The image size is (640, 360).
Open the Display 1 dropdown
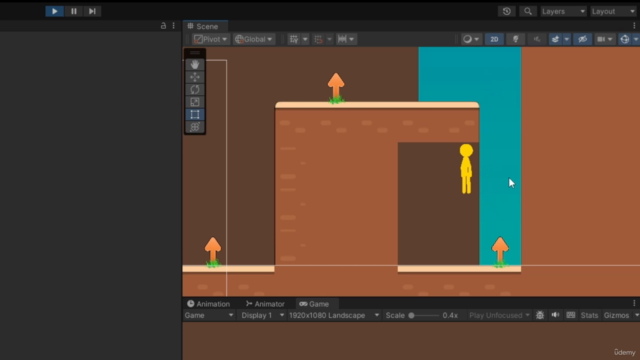(x=262, y=316)
